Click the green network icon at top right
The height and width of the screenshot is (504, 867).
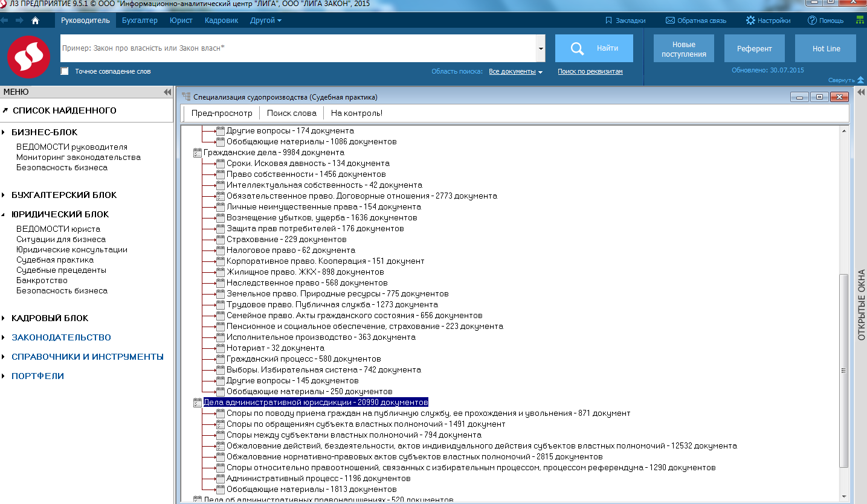(860, 21)
